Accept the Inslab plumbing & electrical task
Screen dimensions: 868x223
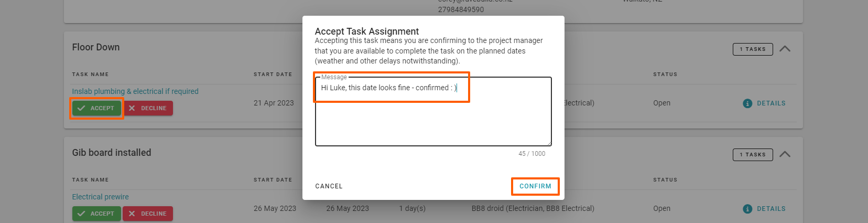pos(96,108)
